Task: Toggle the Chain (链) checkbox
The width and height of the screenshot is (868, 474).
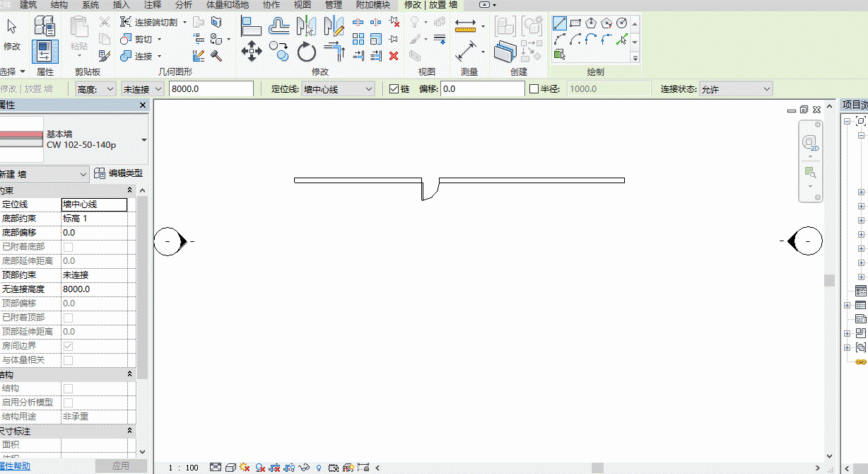Action: coord(394,89)
